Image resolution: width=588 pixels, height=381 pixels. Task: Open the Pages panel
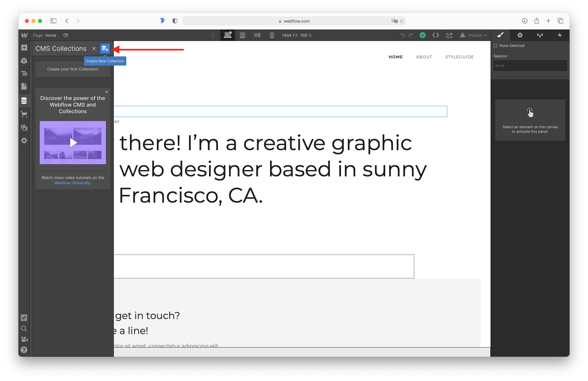click(24, 86)
